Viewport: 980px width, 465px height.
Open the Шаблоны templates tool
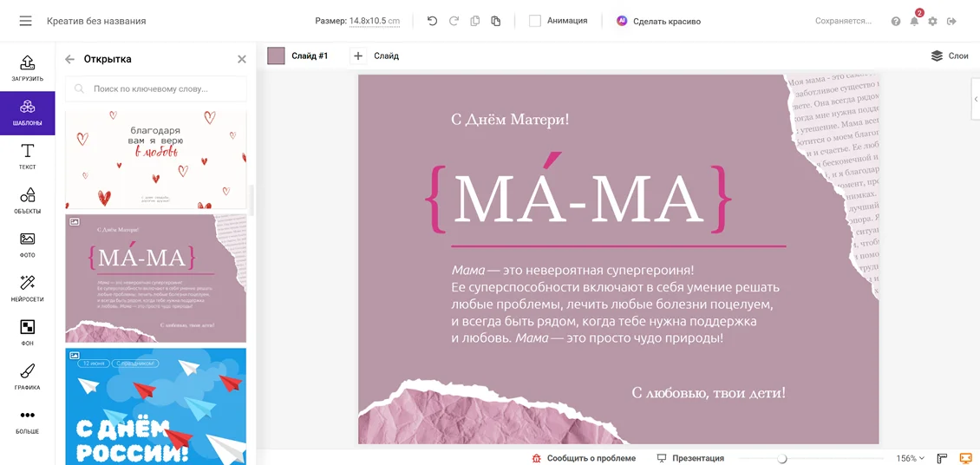coord(27,113)
